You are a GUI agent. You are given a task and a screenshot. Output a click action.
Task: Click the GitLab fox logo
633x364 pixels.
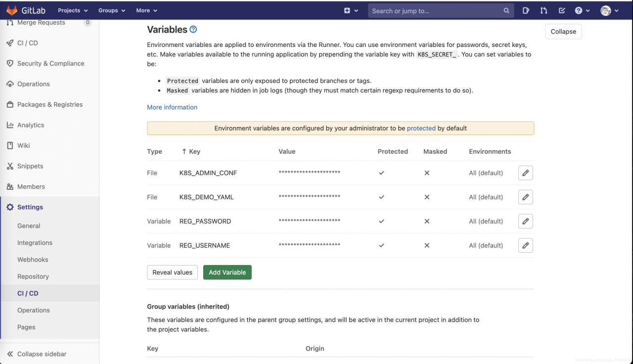coord(11,10)
